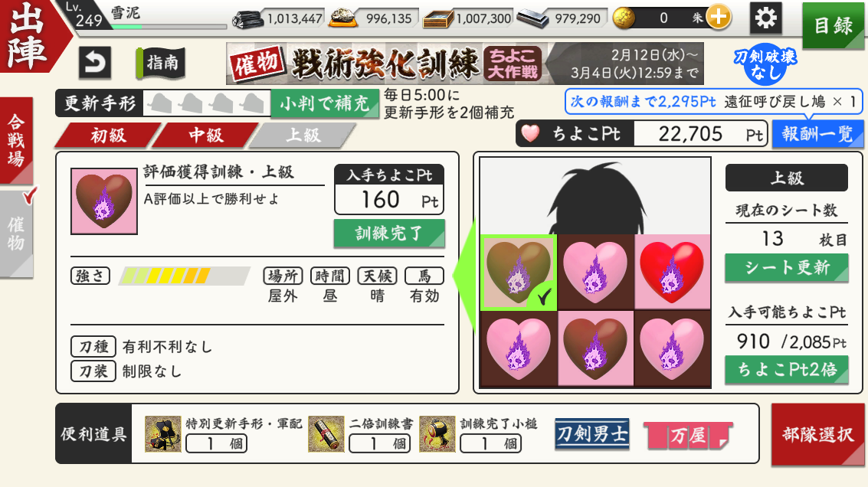Click the gold plus koban button
The height and width of the screenshot is (487, 868).
(719, 17)
